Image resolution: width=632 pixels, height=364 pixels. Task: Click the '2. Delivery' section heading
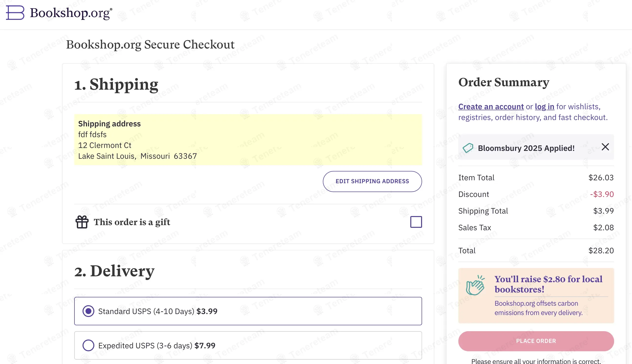click(x=114, y=271)
